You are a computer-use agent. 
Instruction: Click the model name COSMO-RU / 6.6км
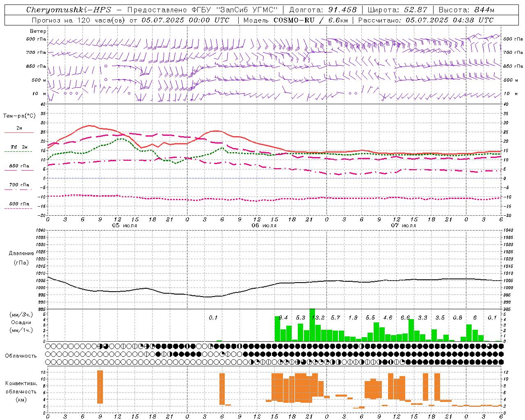point(310,20)
